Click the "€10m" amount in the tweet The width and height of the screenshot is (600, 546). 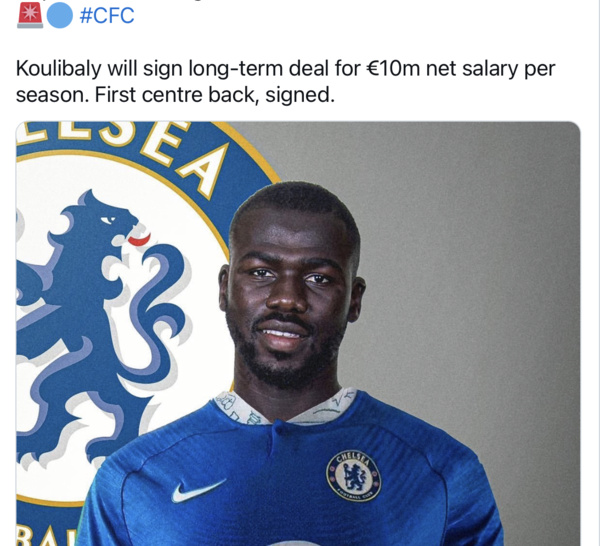393,68
